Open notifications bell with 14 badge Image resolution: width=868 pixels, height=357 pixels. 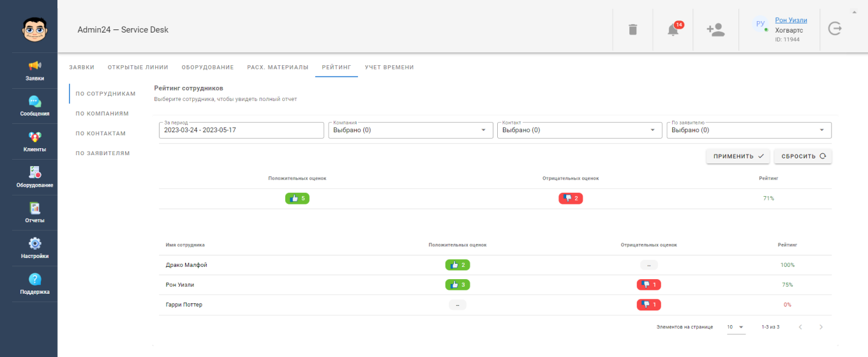(x=673, y=29)
